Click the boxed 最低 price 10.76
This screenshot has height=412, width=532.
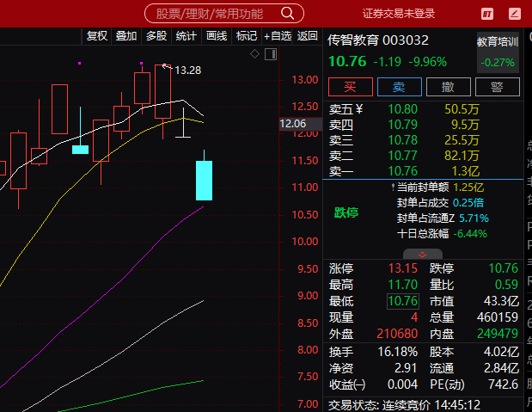point(403,301)
